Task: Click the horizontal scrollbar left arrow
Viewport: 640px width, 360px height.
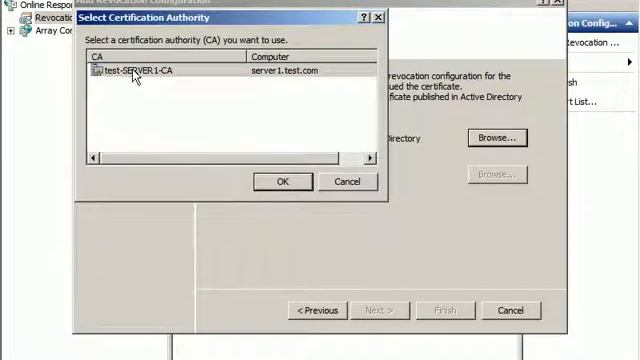Action: pos(93,158)
